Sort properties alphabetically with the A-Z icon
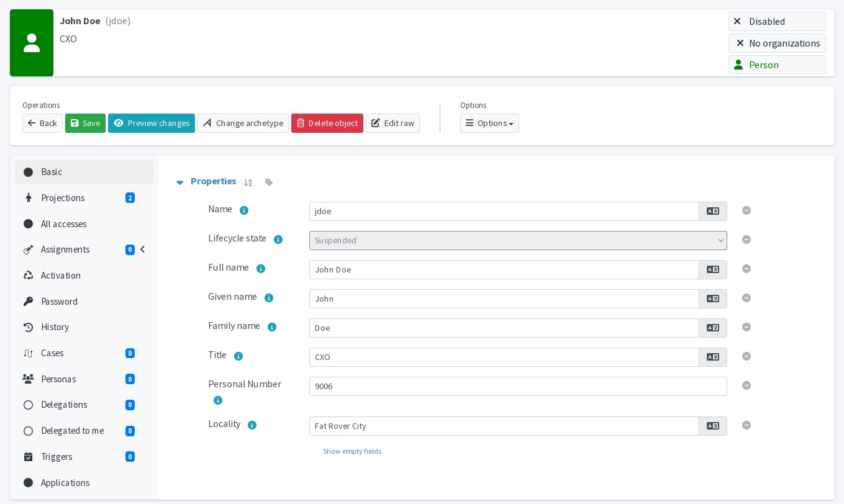 point(248,182)
